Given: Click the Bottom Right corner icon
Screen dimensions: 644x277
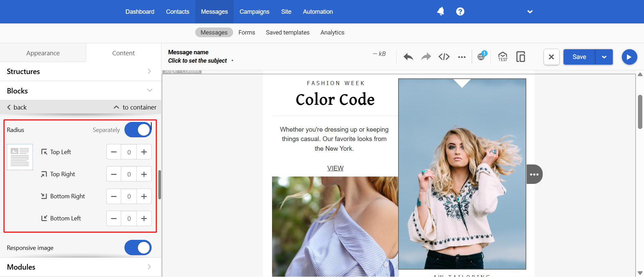Looking at the screenshot, I should [x=44, y=196].
